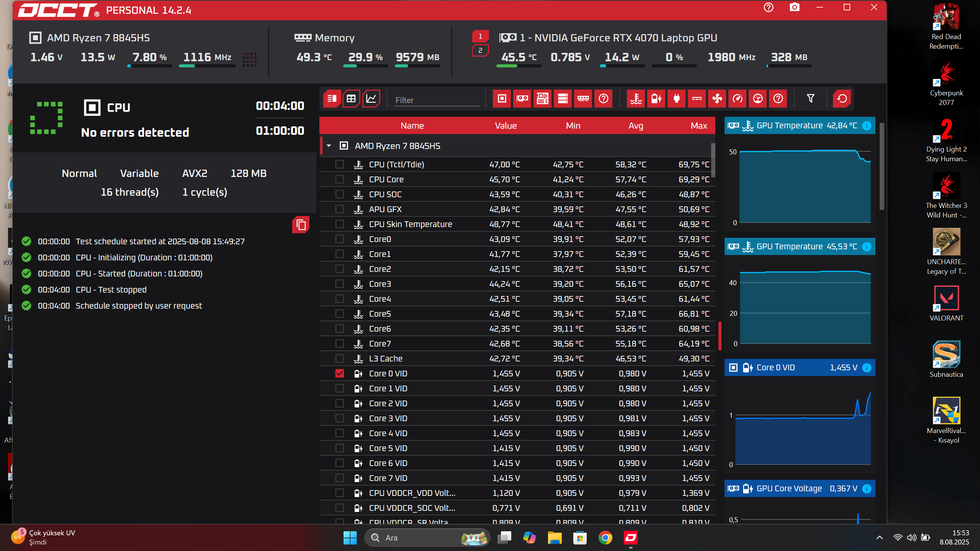Select the Subnautica desktop shortcut
Image resolution: width=980 pixels, height=551 pixels.
click(946, 359)
